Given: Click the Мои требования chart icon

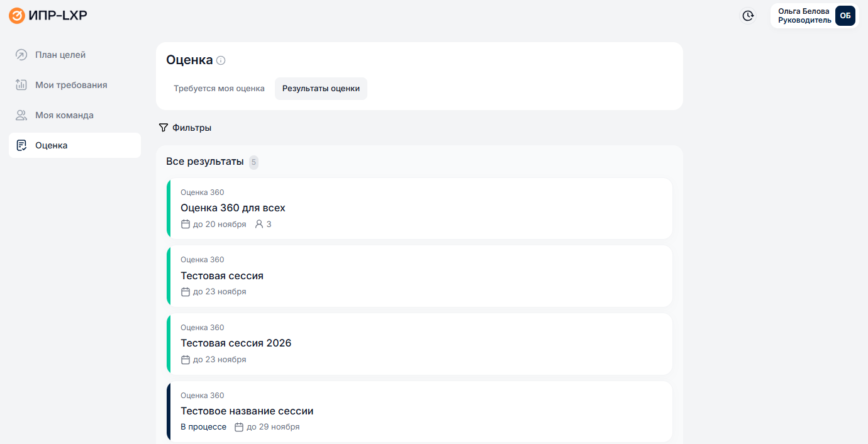Looking at the screenshot, I should [21, 85].
